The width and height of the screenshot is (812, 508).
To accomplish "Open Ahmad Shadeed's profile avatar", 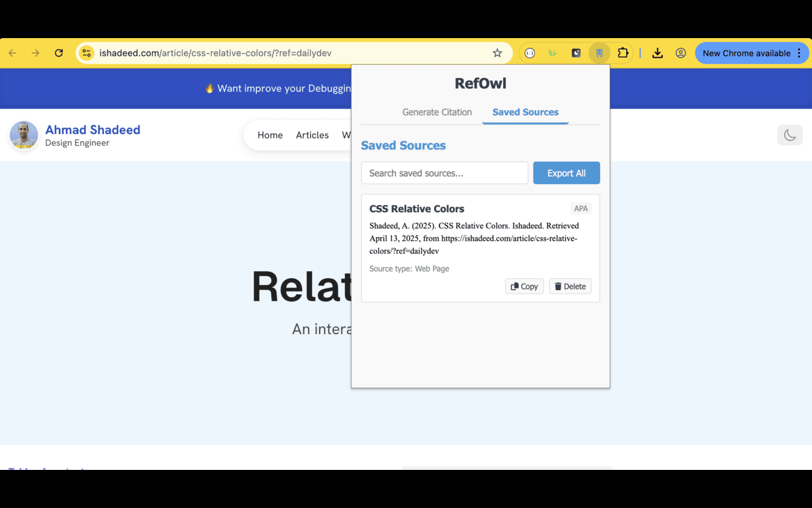I will click(x=24, y=135).
